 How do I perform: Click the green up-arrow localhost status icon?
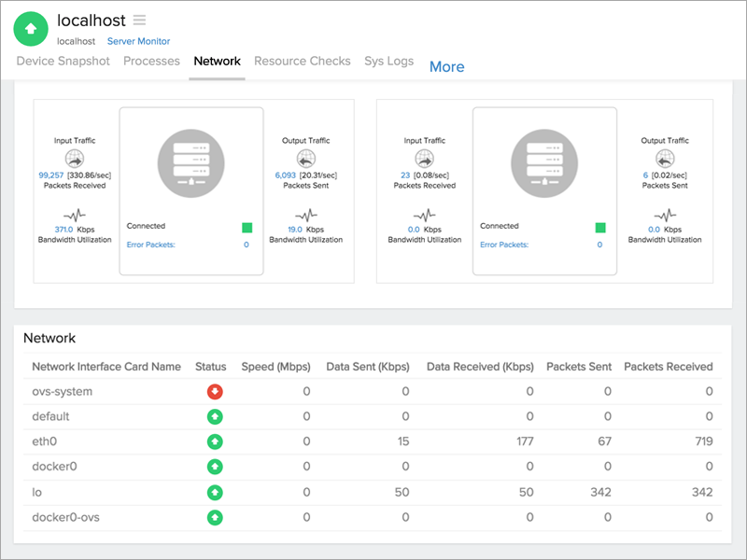pos(31,29)
